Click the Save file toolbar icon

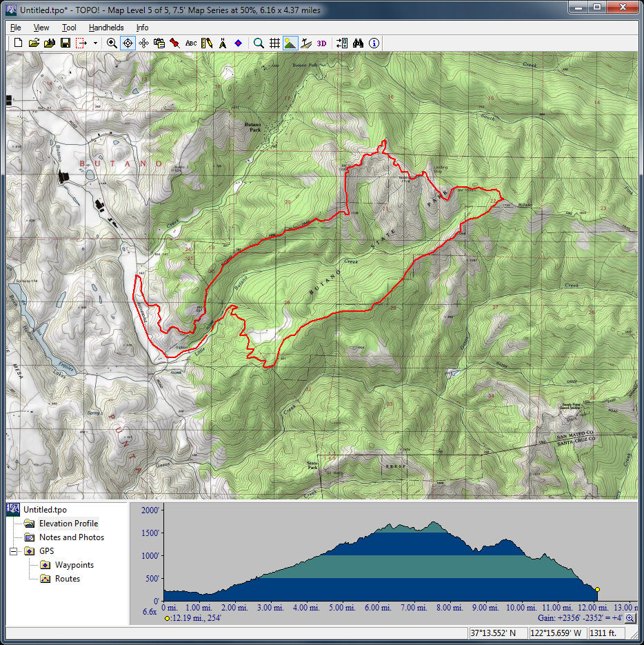tap(65, 43)
